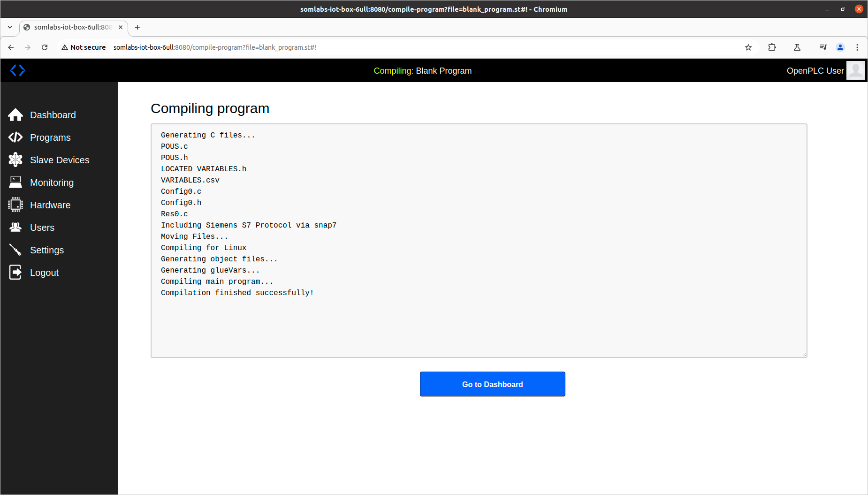Click the Slave Devices icon in sidebar
The width and height of the screenshot is (868, 495).
tap(15, 160)
